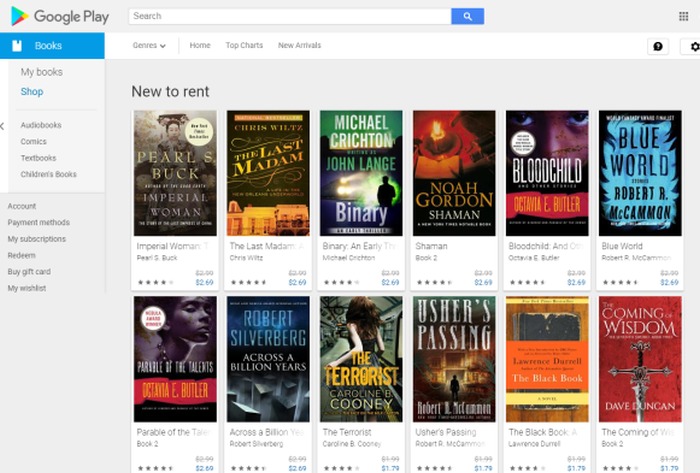
Task: Click author name Chris Wiltz
Action: 246,258
